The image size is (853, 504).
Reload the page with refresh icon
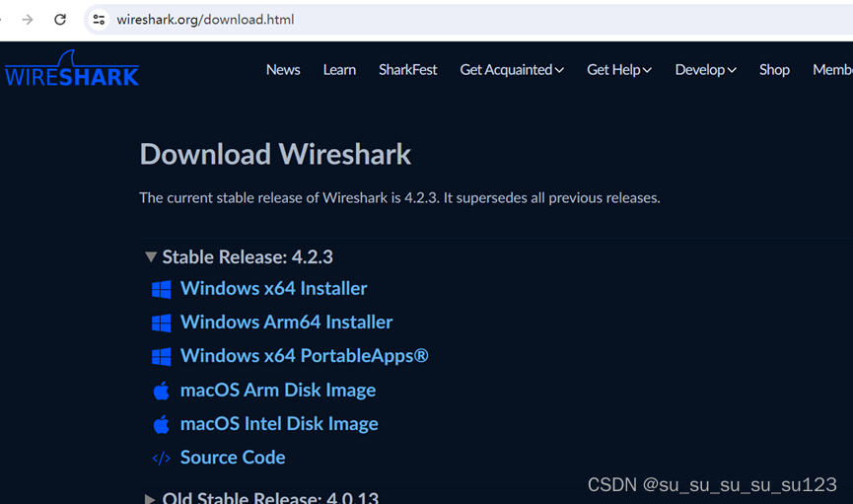click(x=60, y=20)
